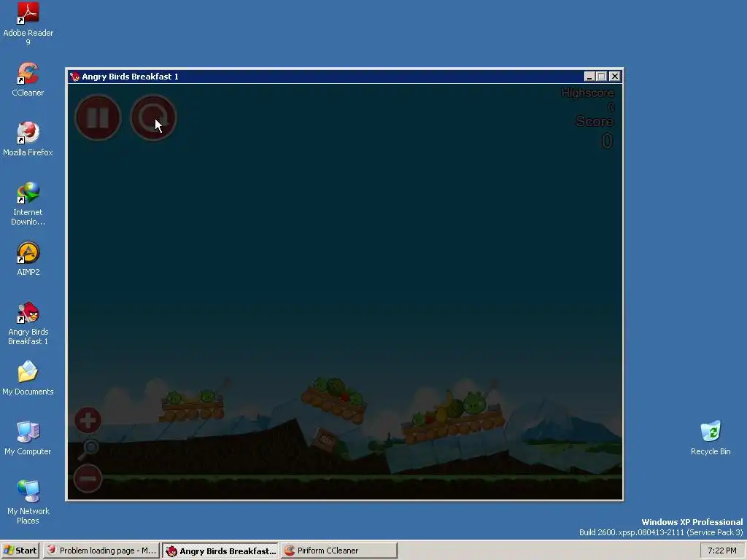Restart the level with the circular arrow button
The image size is (747, 560).
pyautogui.click(x=153, y=117)
